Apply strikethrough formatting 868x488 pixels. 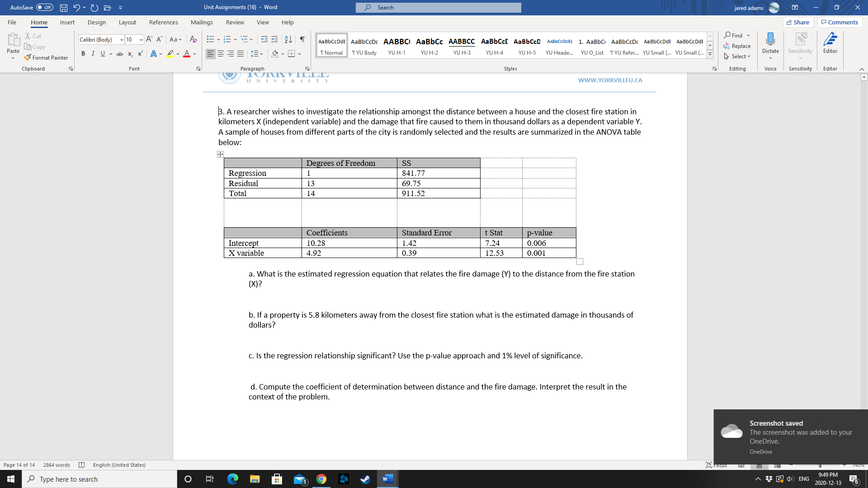point(119,54)
